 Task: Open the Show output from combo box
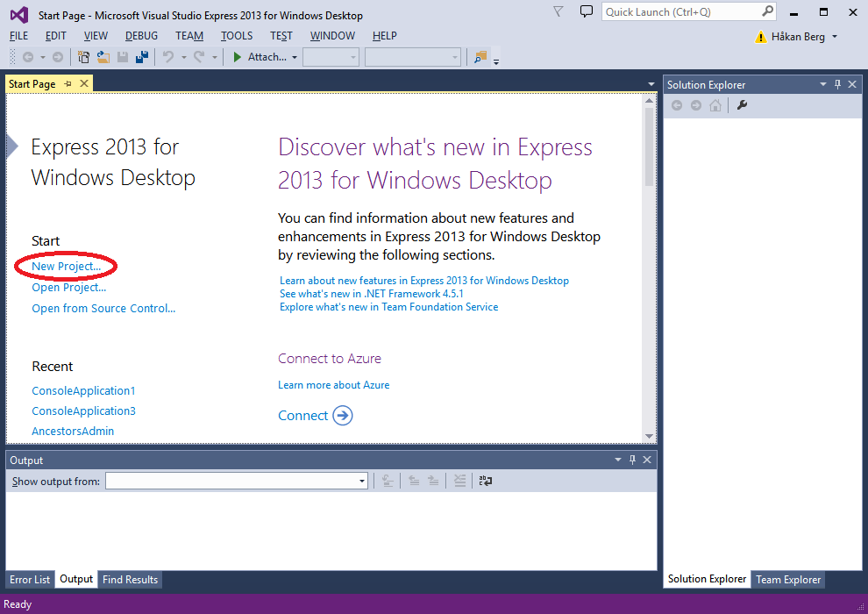click(237, 481)
